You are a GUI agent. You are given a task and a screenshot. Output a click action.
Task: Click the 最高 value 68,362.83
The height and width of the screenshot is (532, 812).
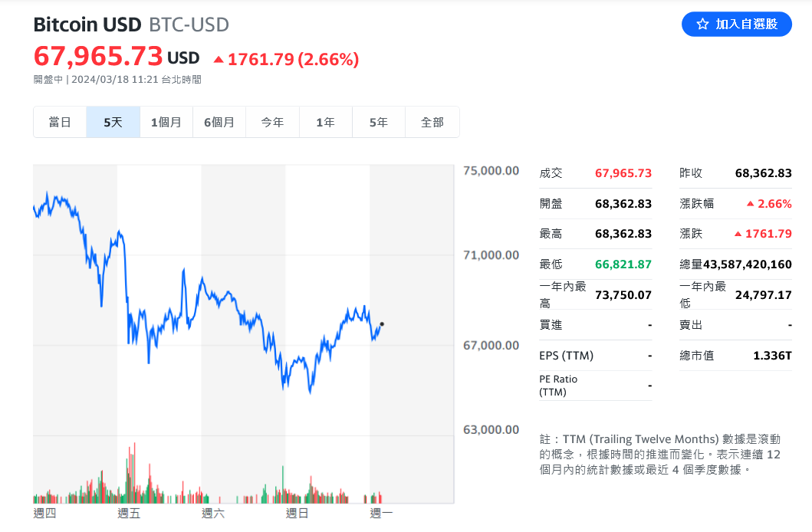[x=623, y=234]
